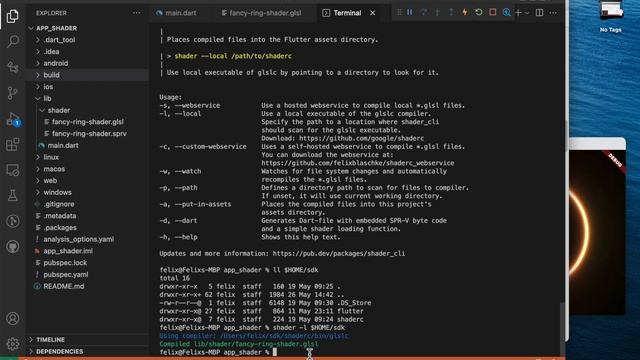Click Step Out in debug toolbar
This screenshot has width=640, height=360.
click(451, 13)
